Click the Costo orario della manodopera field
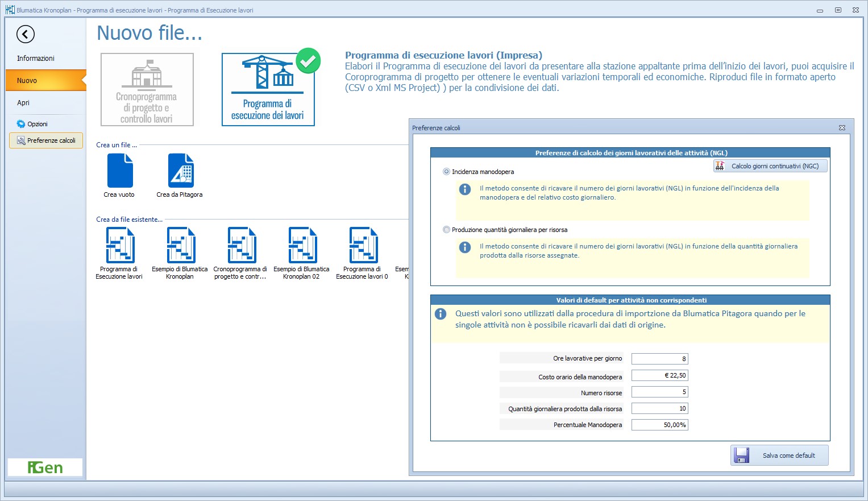Screen dimensions: 868x501 (659, 375)
